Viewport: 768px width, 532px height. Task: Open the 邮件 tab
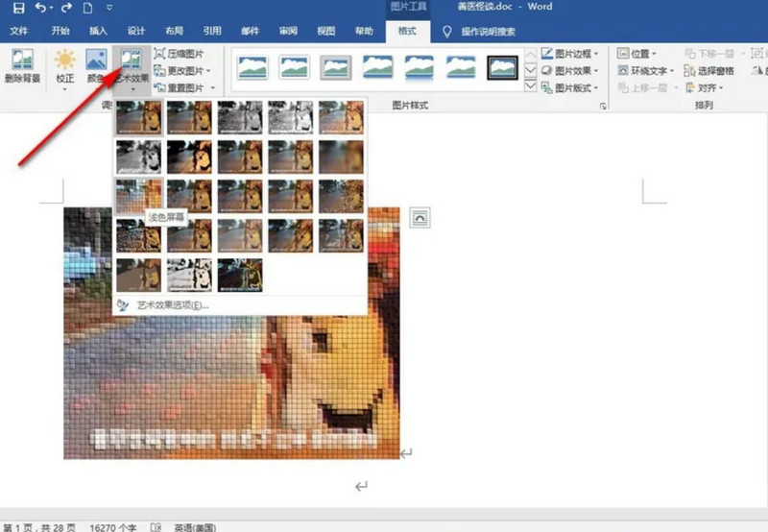tap(250, 31)
